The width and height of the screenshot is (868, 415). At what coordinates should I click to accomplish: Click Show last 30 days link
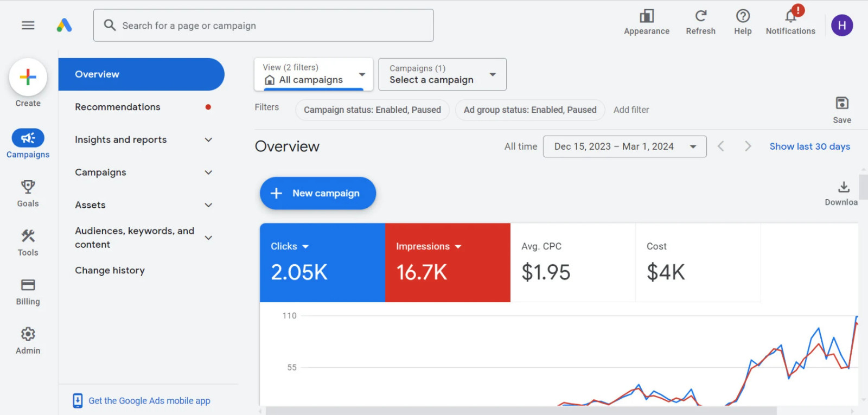pyautogui.click(x=810, y=146)
